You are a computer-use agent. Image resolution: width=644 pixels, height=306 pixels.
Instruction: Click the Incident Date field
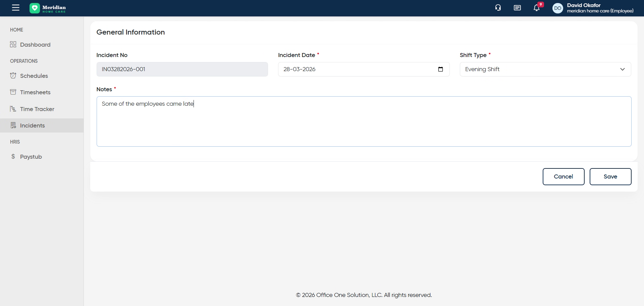(x=356, y=69)
